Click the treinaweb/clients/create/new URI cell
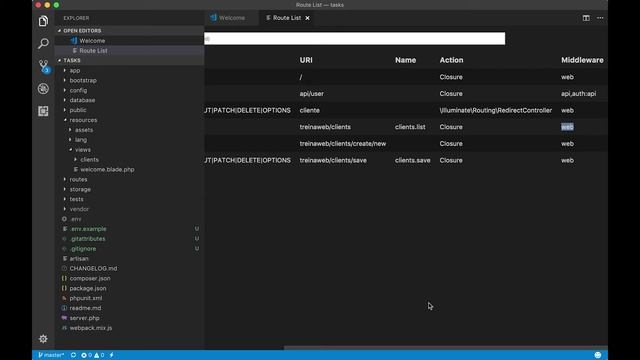 tap(343, 144)
